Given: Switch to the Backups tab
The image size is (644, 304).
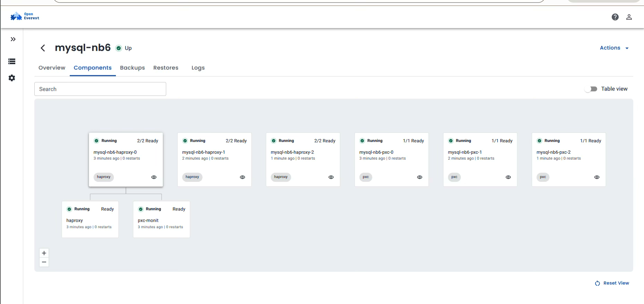Looking at the screenshot, I should point(132,68).
